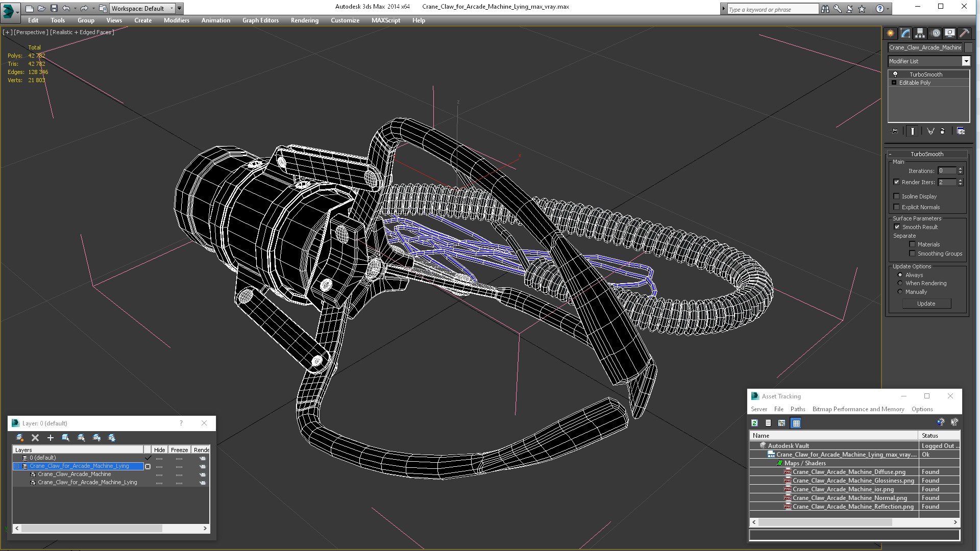Toggle the Render Iters checkbox
Image resolution: width=980 pixels, height=551 pixels.
896,182
